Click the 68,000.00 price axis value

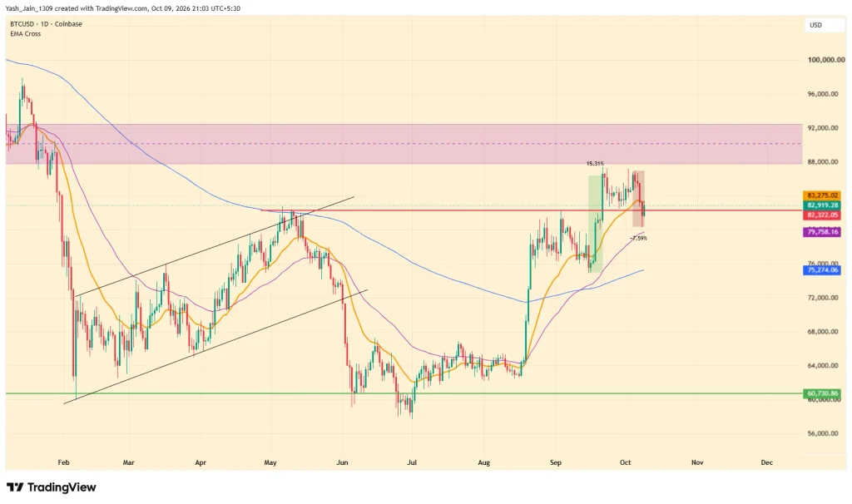(823, 332)
